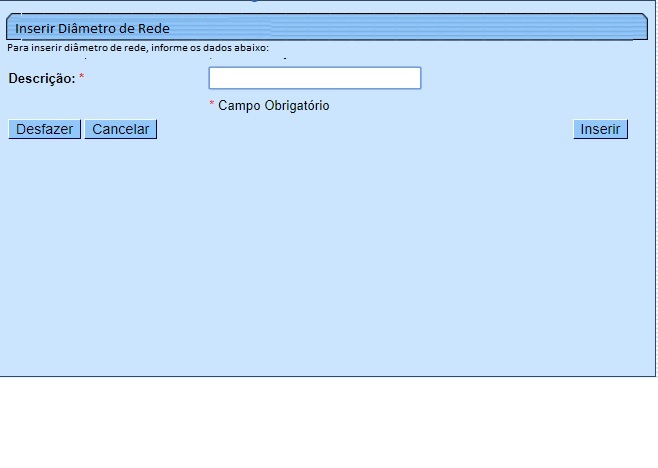Screen dimensions: 658x468
Task: Click the 'Campo Obrigatório' note text
Action: coord(274,105)
